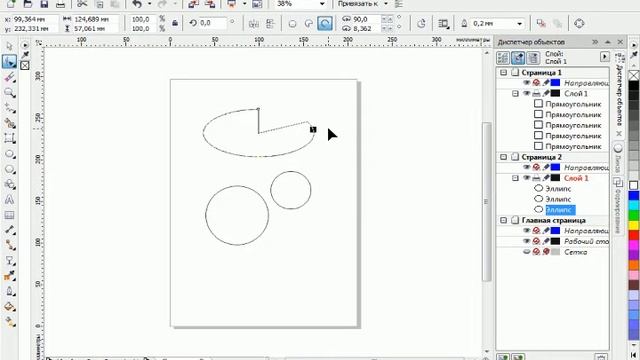This screenshot has height=360, width=640.
Task: Open Layer Manager view button
Action: 533,58
